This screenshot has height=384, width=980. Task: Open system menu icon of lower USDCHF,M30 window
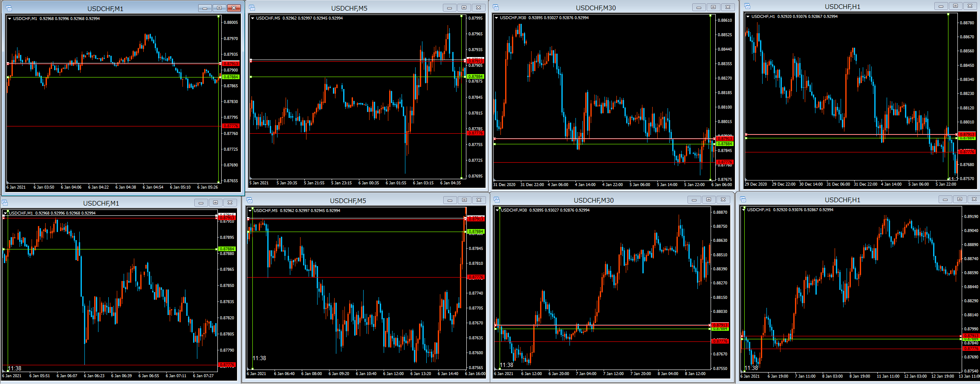[x=495, y=200]
